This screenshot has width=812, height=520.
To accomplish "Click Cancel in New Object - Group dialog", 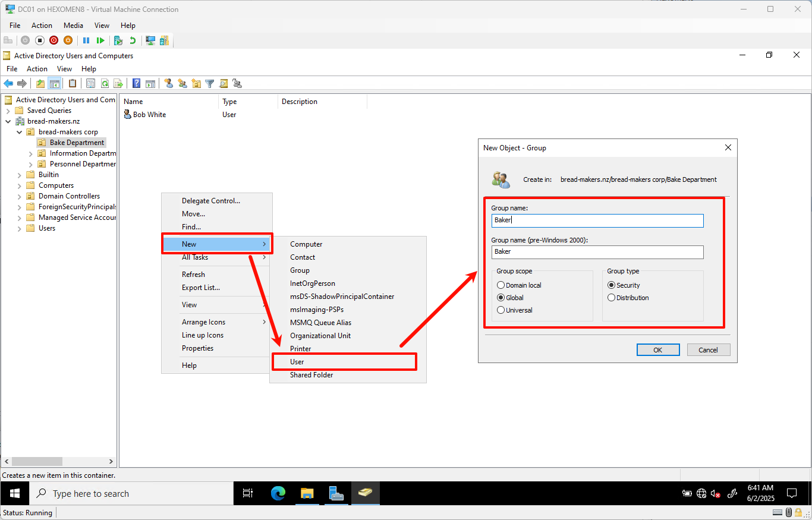I will 709,350.
